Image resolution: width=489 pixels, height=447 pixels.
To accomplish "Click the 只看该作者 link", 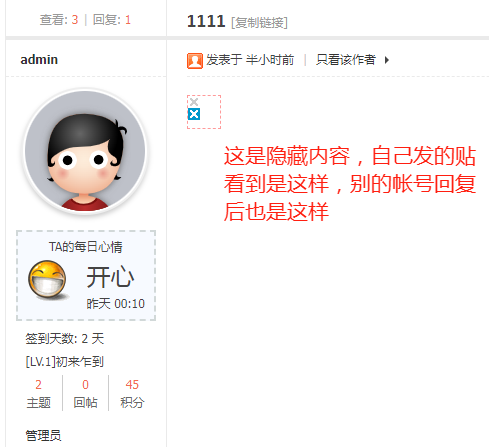I will (346, 60).
